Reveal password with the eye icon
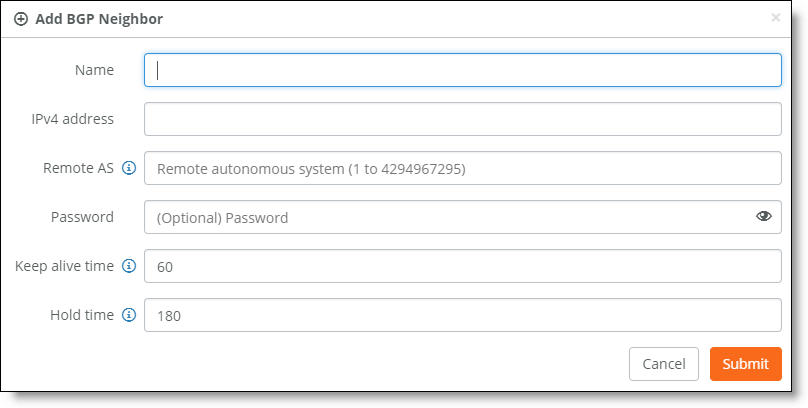Screen dimensions: 808x408 click(764, 216)
